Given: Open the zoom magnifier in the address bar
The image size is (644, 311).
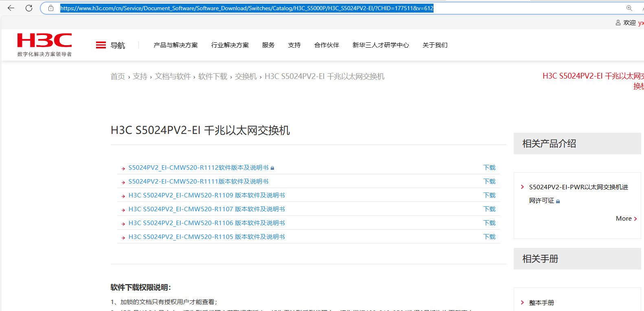Looking at the screenshot, I should click(x=629, y=8).
